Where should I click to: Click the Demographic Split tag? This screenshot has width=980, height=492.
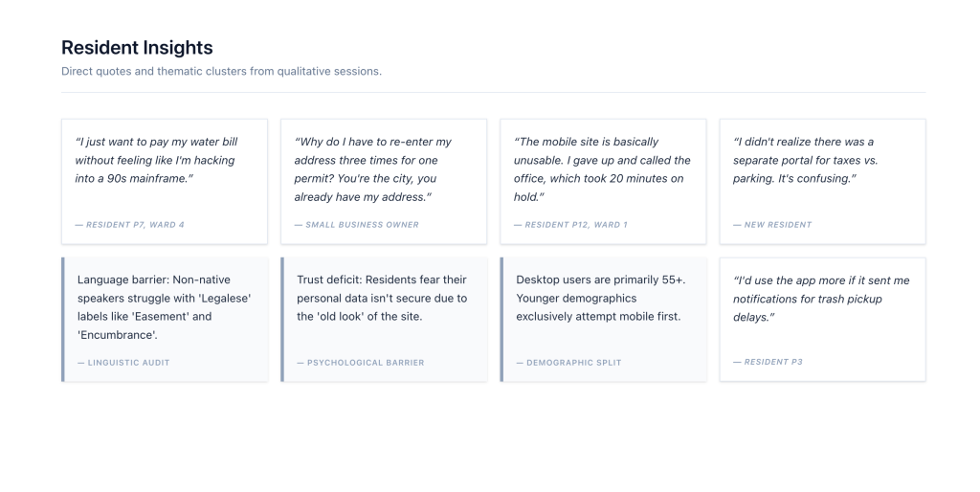568,363
